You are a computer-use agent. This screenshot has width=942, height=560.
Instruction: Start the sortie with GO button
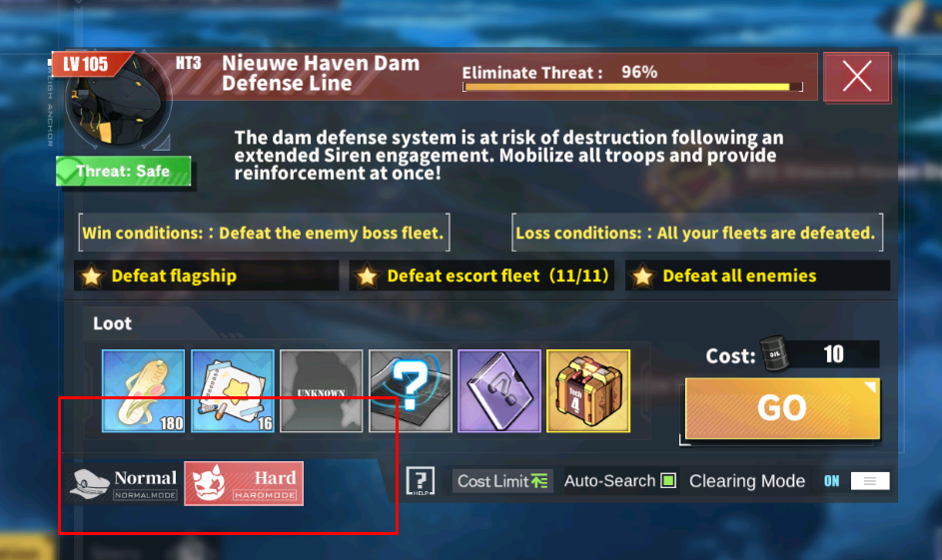782,409
